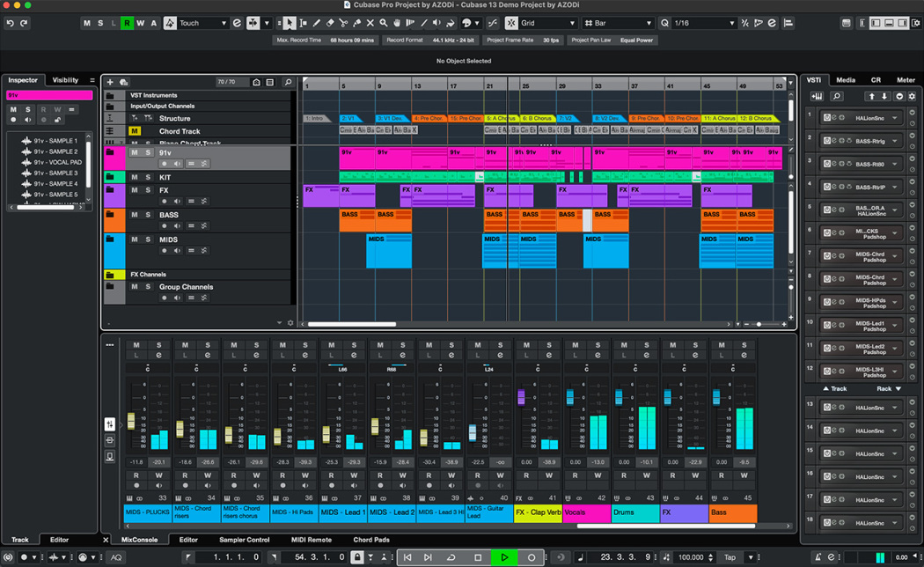Image resolution: width=924 pixels, height=567 pixels.
Task: Lower the Vocals channel fader in MixConsole
Action: click(569, 398)
